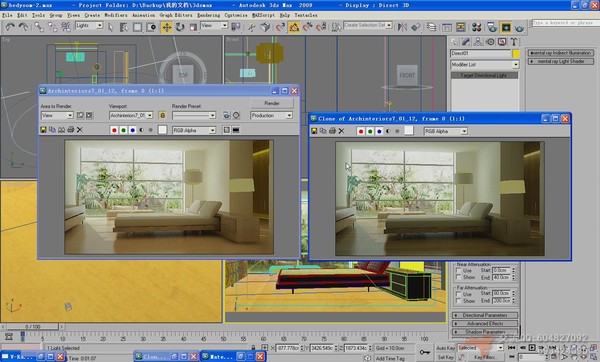Image resolution: width=600 pixels, height=362 pixels.
Task: Switch to the Modify command panel tab
Action: point(466,42)
